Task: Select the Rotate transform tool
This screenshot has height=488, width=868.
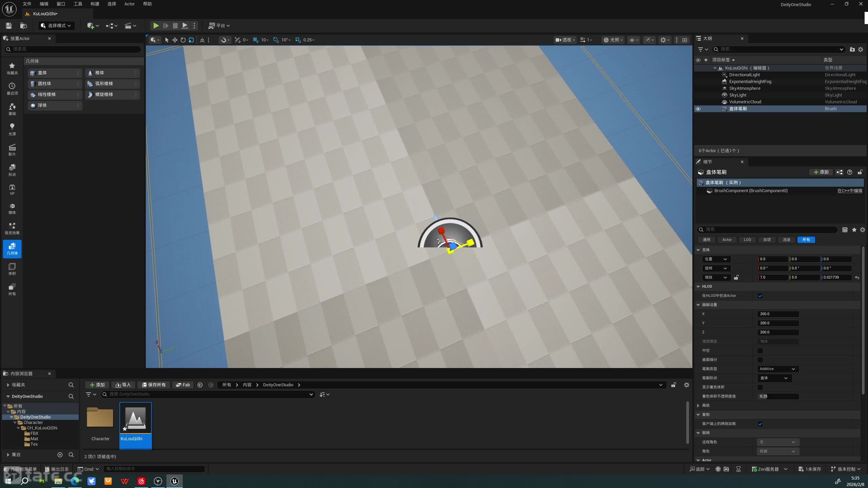Action: coord(183,40)
